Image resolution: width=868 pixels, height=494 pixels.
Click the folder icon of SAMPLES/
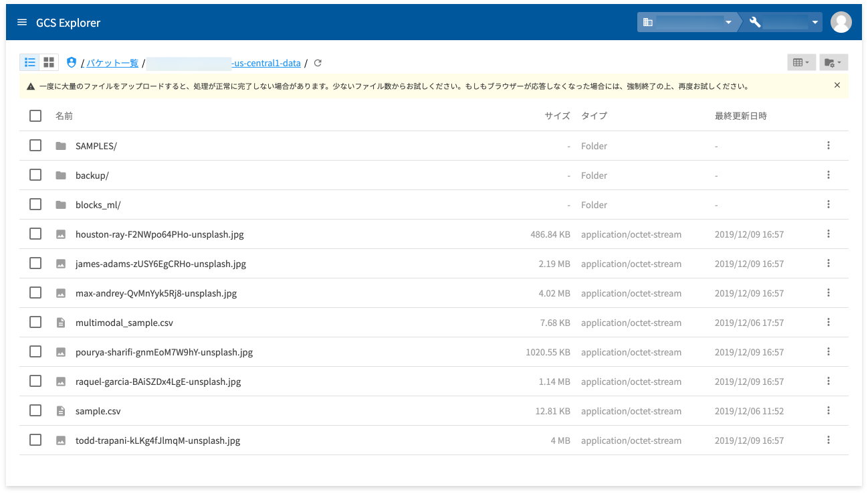coord(61,146)
